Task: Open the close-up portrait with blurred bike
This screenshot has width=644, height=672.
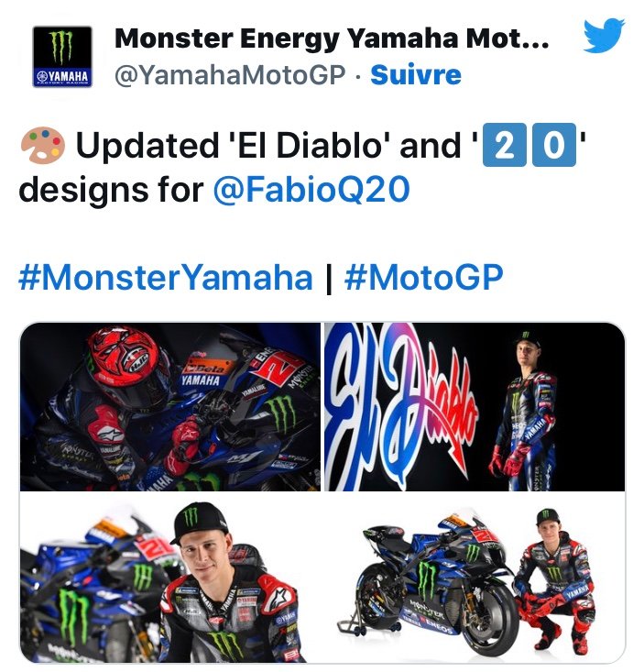Action: 170,578
